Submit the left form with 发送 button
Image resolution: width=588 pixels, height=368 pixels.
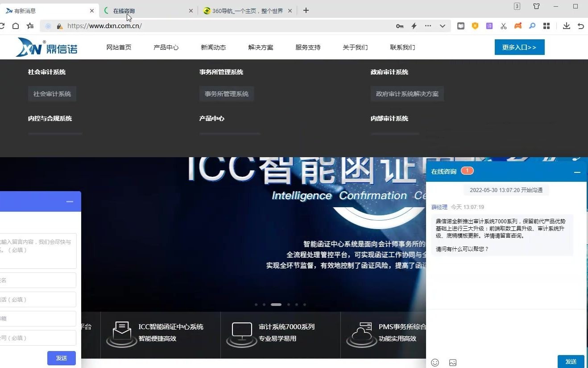[62, 358]
